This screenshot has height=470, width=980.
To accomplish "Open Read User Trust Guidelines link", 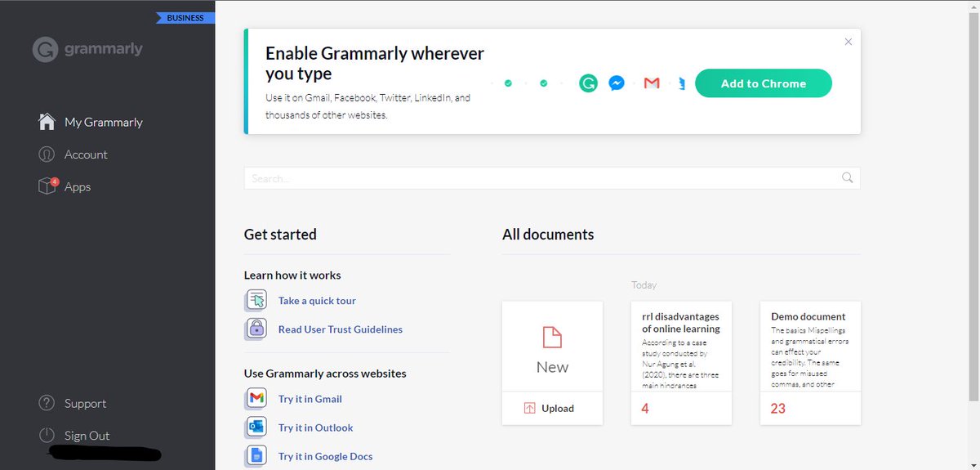I will pos(341,329).
